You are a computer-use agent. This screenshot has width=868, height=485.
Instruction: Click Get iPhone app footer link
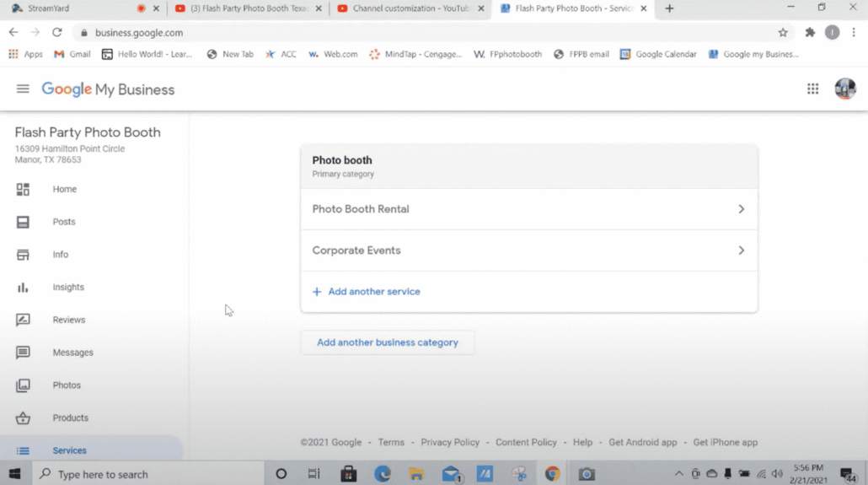pos(726,442)
